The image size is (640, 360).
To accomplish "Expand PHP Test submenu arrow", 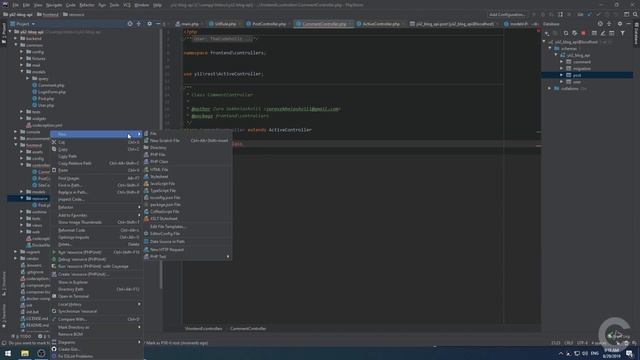I will click(228, 256).
